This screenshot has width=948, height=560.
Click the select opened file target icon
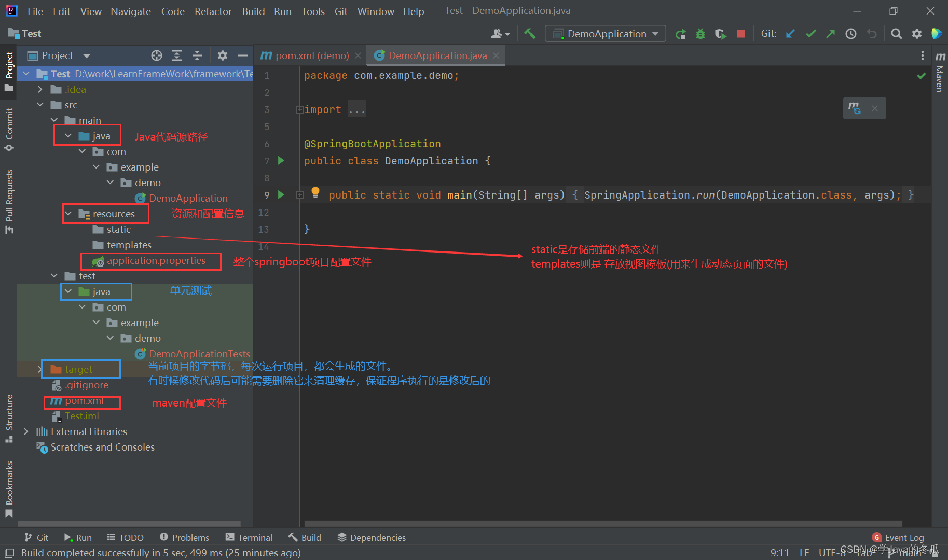click(157, 55)
